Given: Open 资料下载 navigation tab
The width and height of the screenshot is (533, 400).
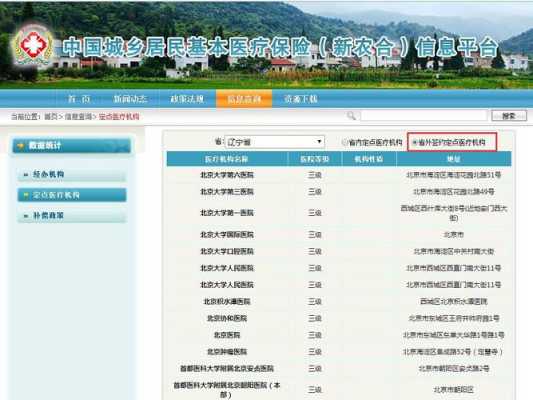Looking at the screenshot, I should point(300,99).
